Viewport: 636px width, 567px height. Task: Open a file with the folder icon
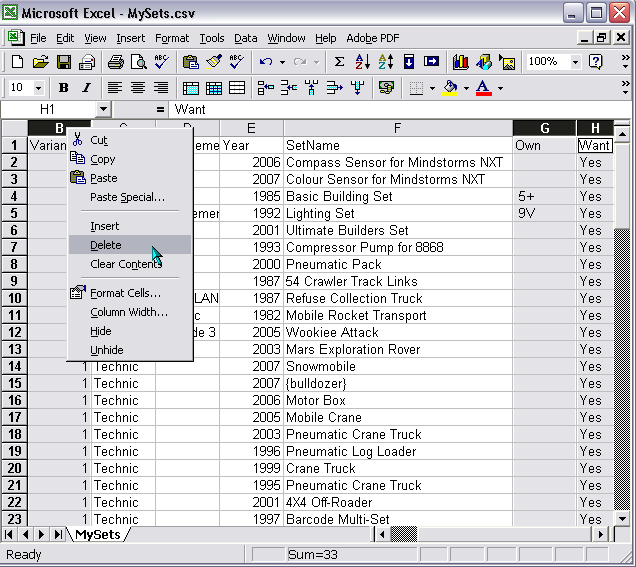[x=40, y=62]
